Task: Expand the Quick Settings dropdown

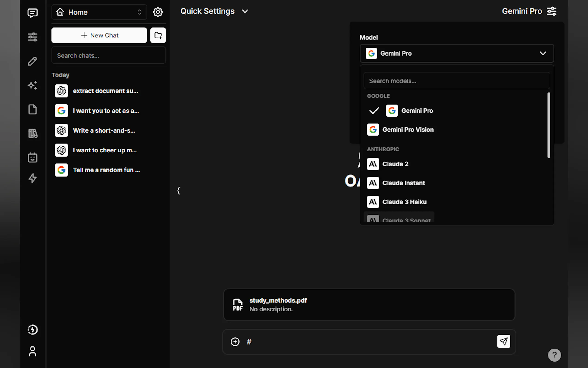Action: pyautogui.click(x=214, y=11)
